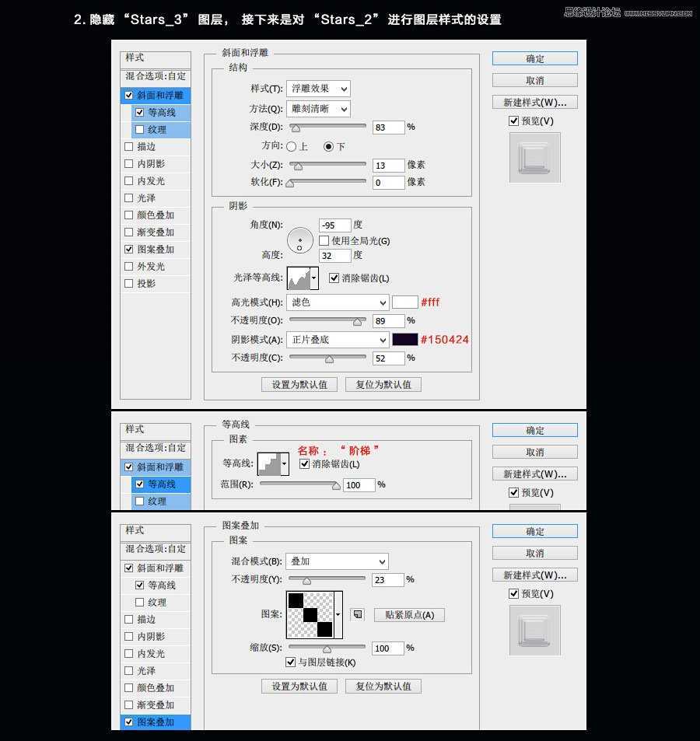Screen dimensions: 700x741
Task: Click the shadow color swatch labeled #150424
Action: [x=405, y=340]
